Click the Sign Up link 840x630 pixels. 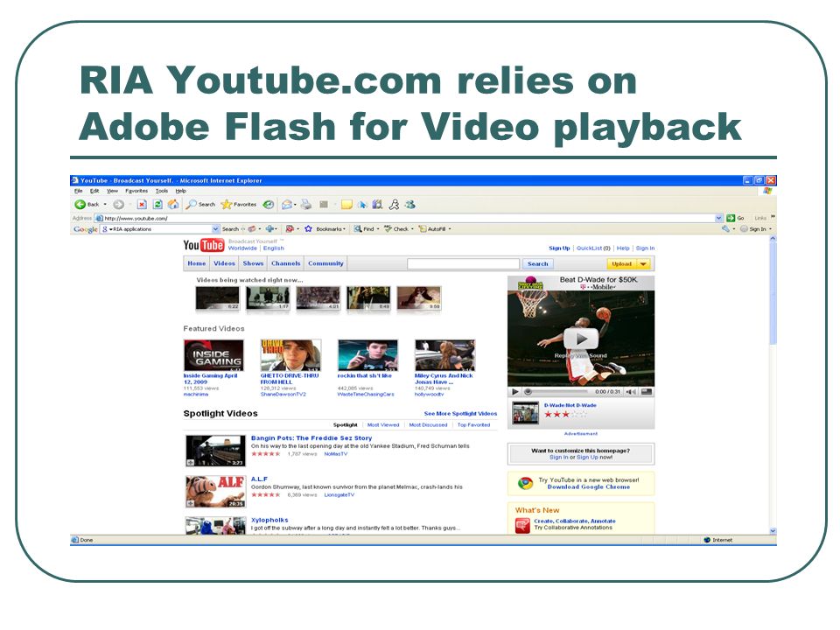coord(559,248)
